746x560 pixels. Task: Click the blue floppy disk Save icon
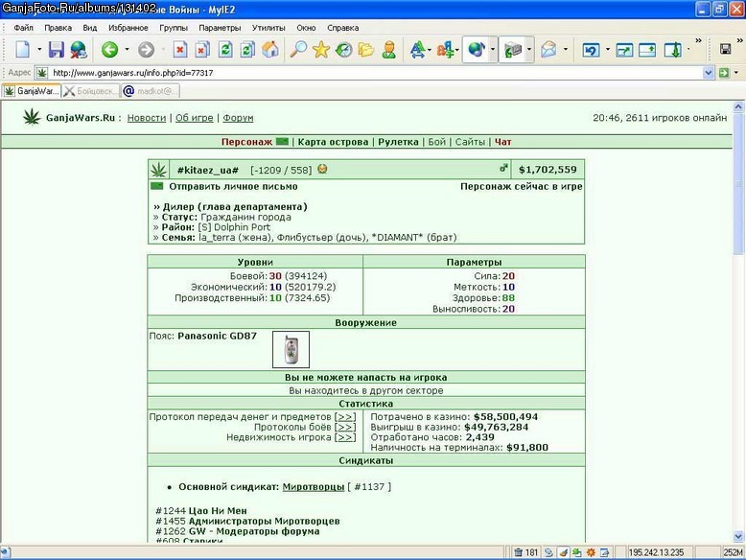tap(57, 50)
